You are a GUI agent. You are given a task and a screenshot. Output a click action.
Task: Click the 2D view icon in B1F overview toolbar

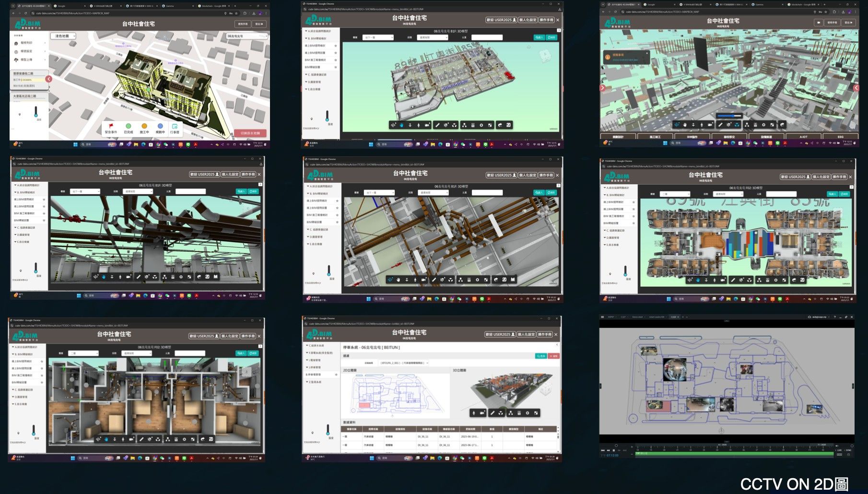click(508, 125)
